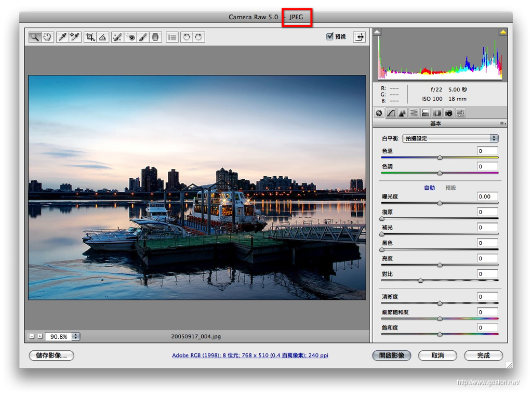The image size is (532, 395).
Task: Open the Preferences dialog list icon
Action: click(172, 37)
